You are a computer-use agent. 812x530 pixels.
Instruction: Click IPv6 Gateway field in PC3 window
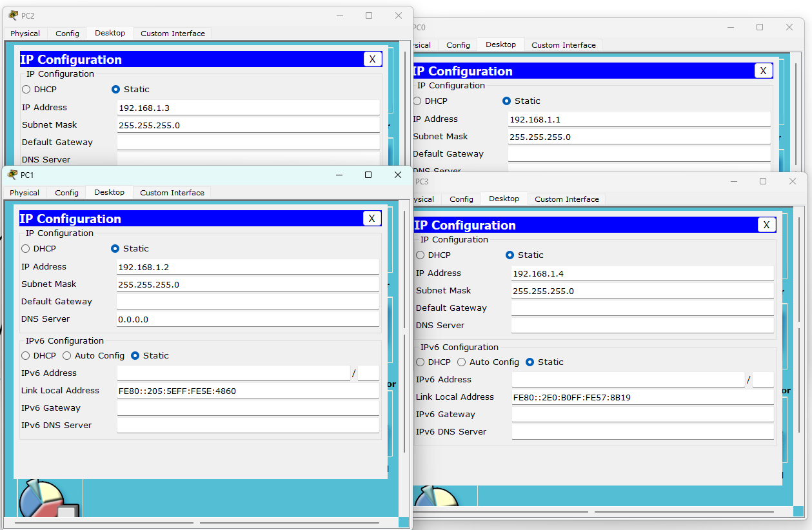pos(642,415)
